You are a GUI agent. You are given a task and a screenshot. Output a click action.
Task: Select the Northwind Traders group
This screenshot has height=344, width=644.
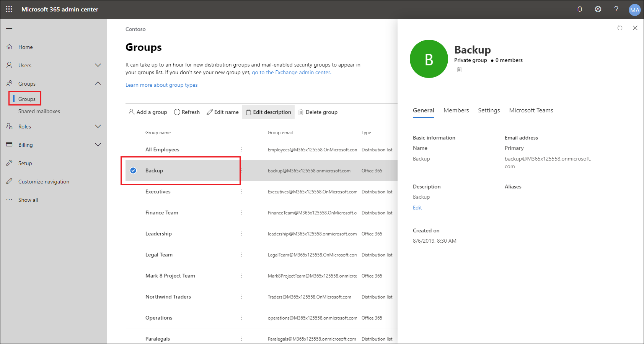coord(168,297)
